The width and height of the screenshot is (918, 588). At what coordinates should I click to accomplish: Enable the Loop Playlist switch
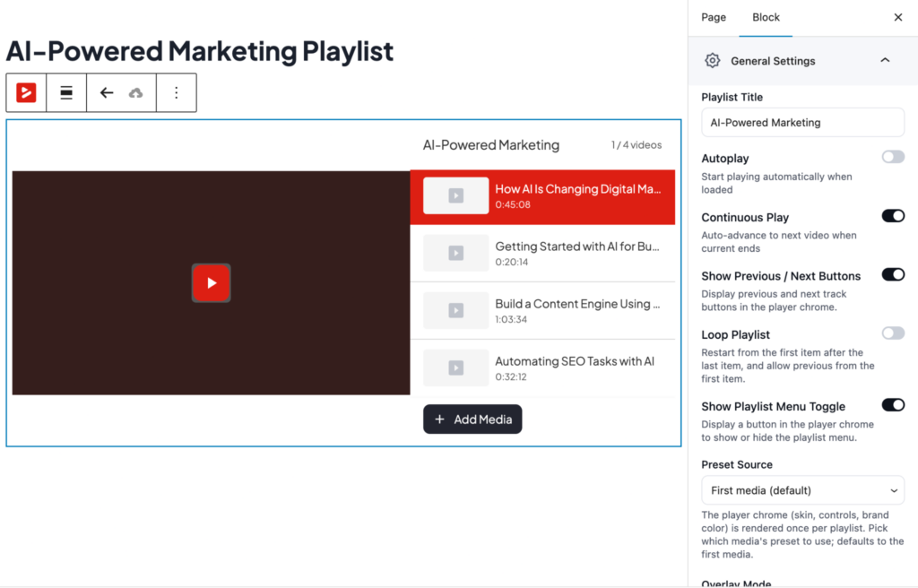[893, 333]
